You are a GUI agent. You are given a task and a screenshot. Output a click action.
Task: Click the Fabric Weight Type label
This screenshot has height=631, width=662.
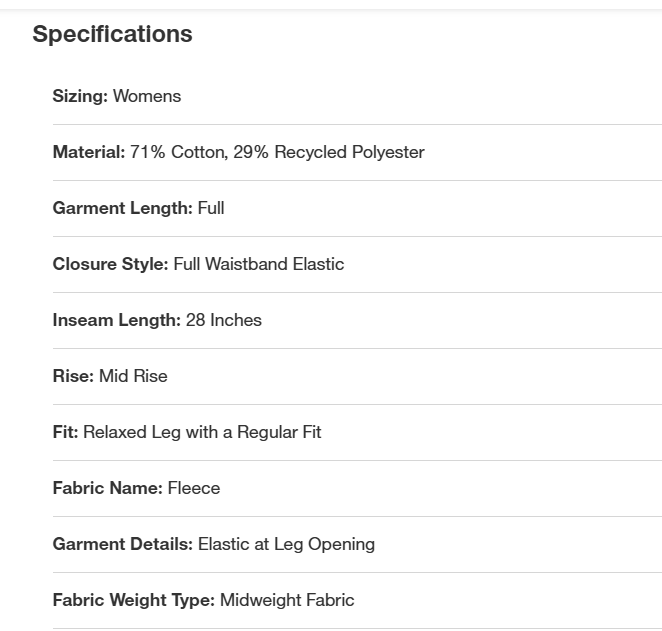point(133,600)
